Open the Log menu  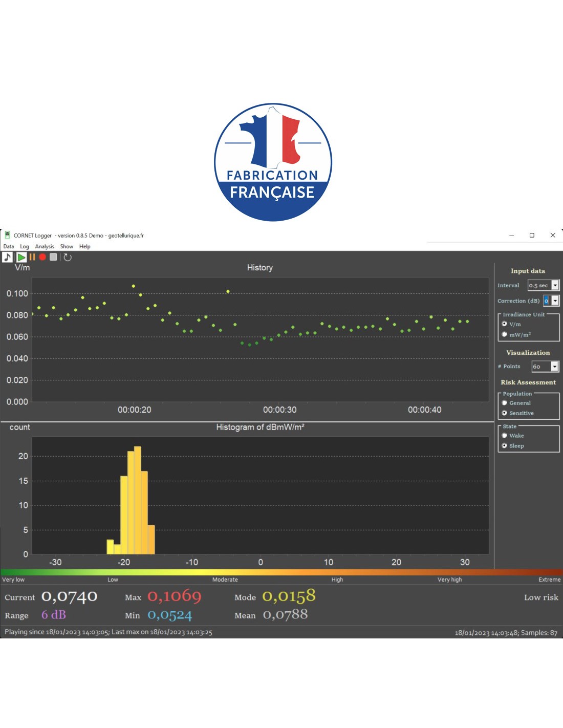(x=25, y=246)
